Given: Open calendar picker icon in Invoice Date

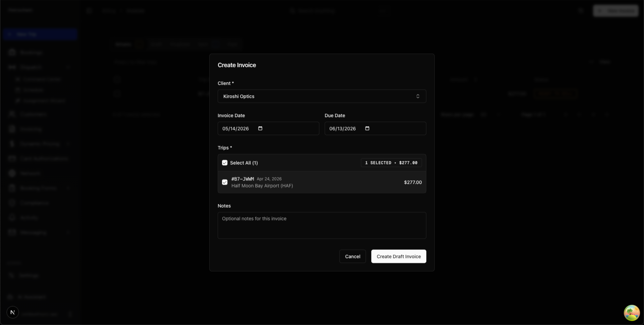Looking at the screenshot, I should click(260, 128).
